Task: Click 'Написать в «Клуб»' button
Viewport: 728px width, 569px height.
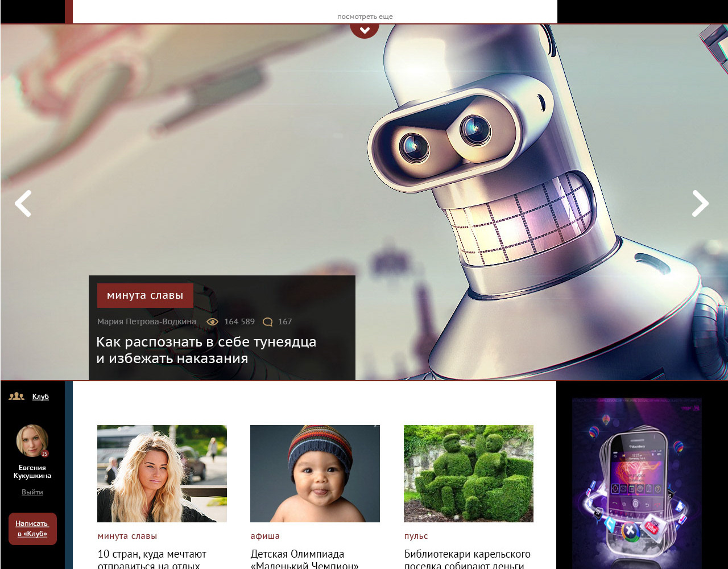Action: (32, 529)
